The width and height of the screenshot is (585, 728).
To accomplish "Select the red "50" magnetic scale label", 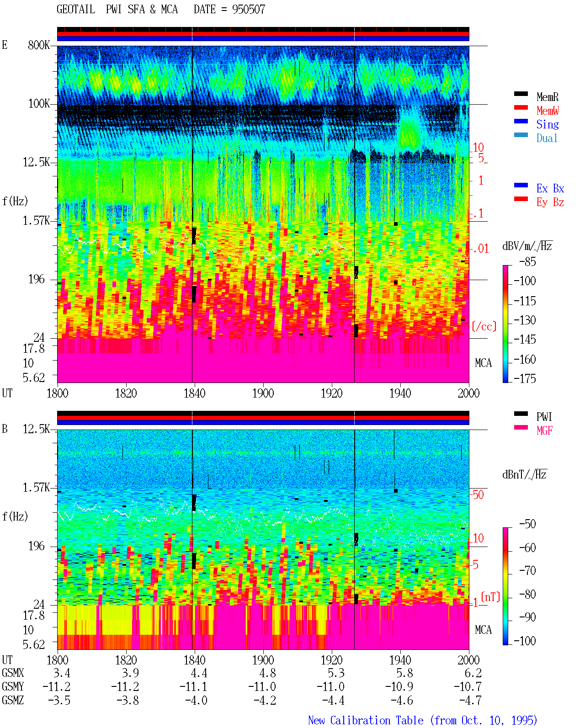I will (x=478, y=494).
